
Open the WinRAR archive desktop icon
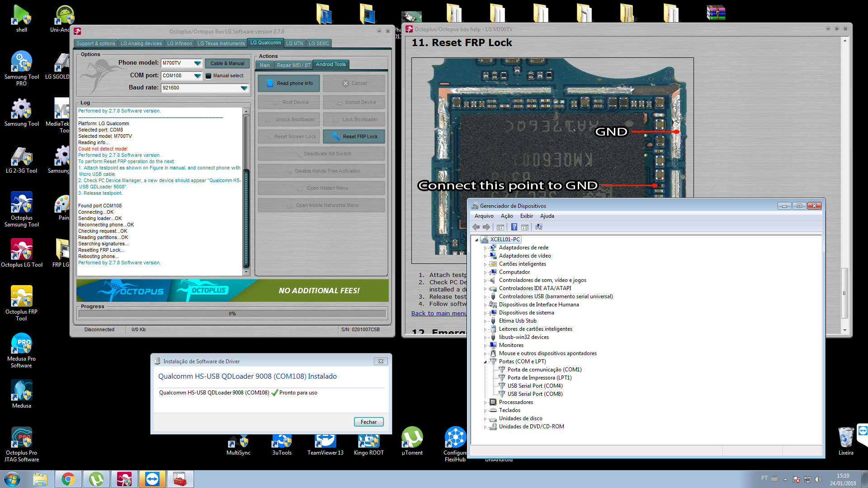click(716, 13)
